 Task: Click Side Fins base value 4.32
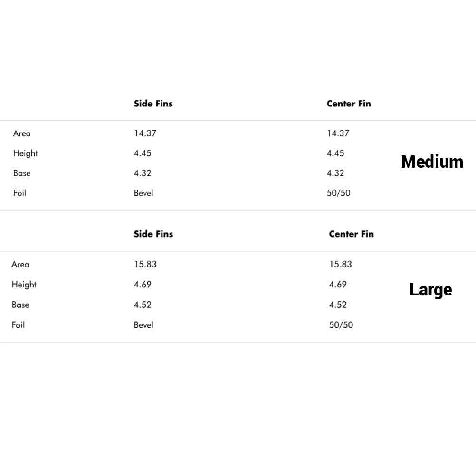[143, 173]
